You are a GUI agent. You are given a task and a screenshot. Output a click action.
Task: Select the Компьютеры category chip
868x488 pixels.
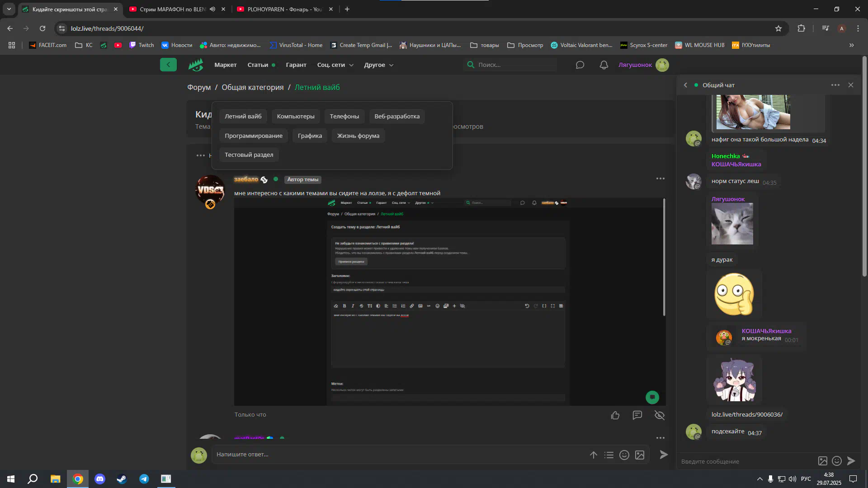pyautogui.click(x=296, y=117)
